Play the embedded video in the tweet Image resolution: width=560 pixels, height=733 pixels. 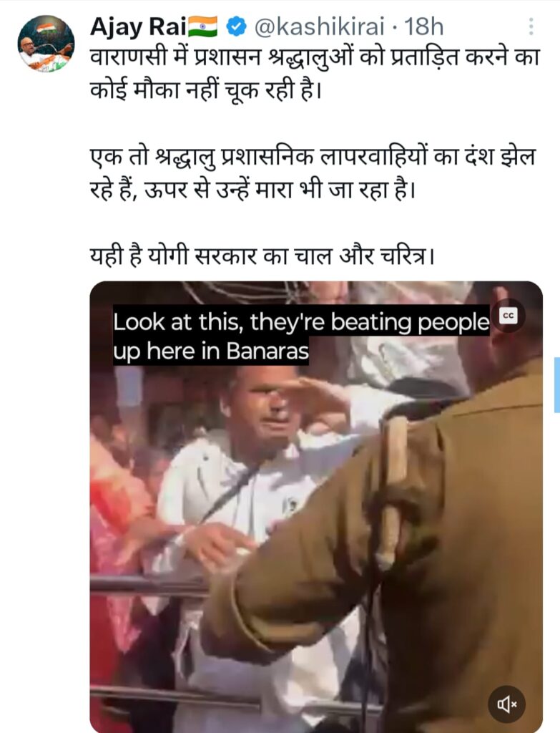316,507
